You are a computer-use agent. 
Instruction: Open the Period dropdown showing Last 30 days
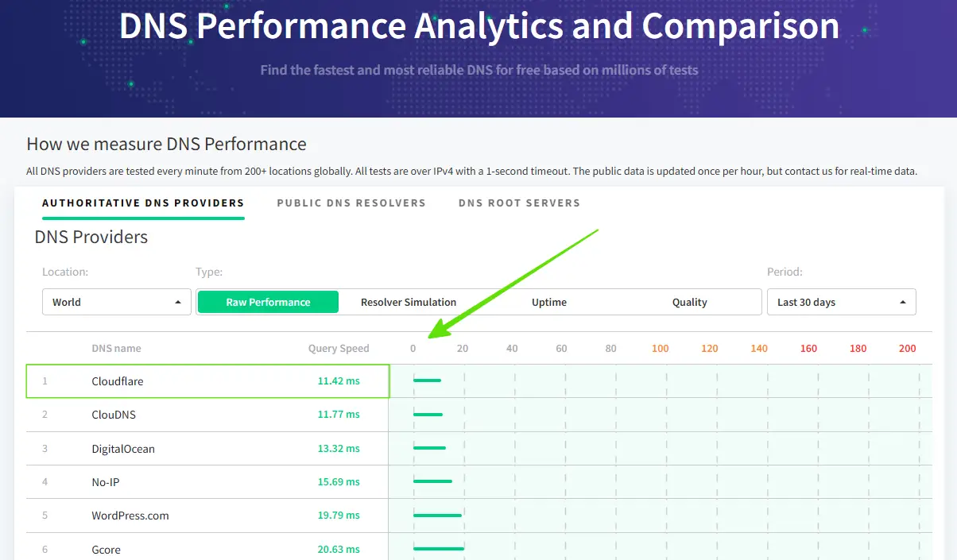coord(841,302)
